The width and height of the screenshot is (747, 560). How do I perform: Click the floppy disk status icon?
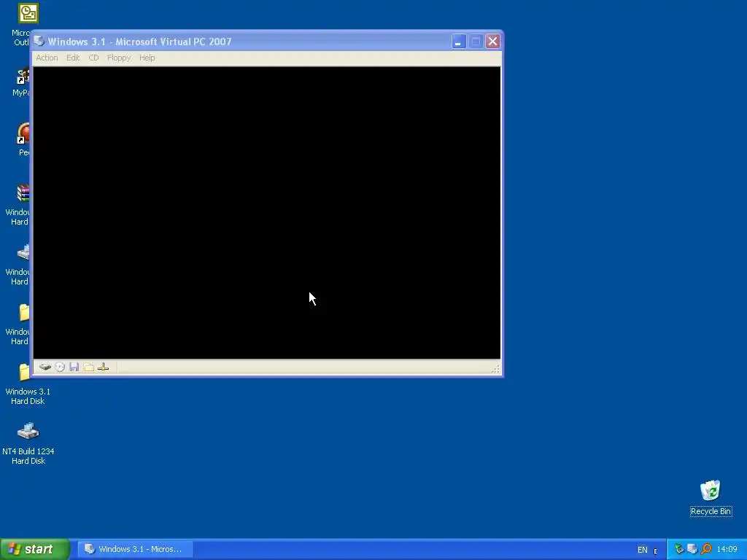(74, 367)
